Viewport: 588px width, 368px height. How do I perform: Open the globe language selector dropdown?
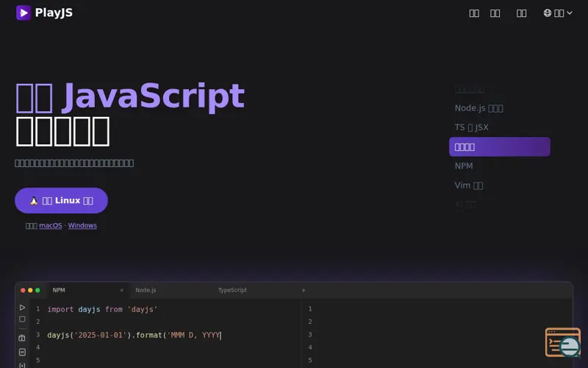[558, 13]
